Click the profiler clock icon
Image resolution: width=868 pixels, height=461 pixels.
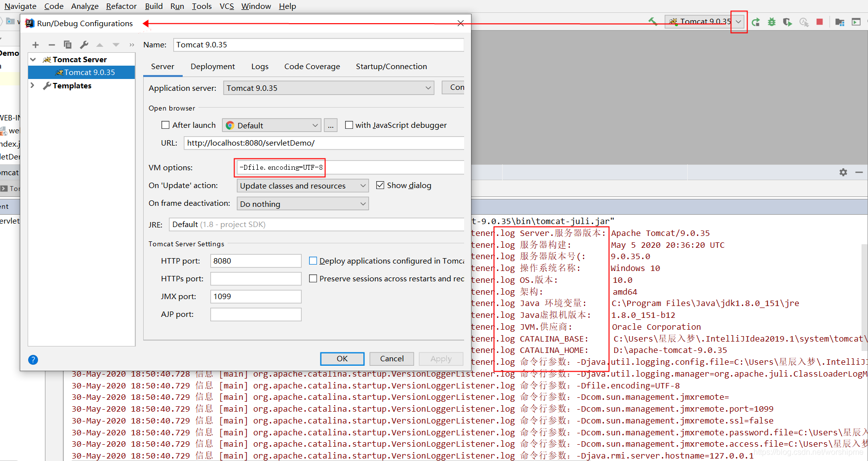point(804,22)
